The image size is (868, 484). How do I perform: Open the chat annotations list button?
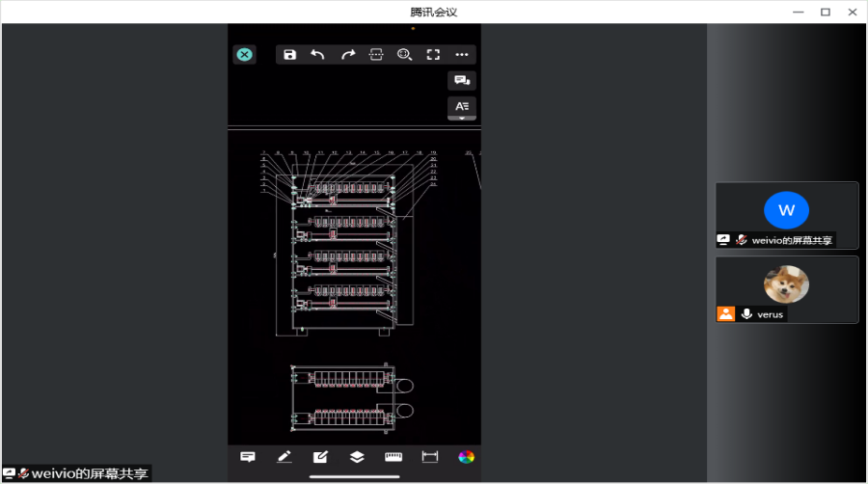(x=462, y=81)
